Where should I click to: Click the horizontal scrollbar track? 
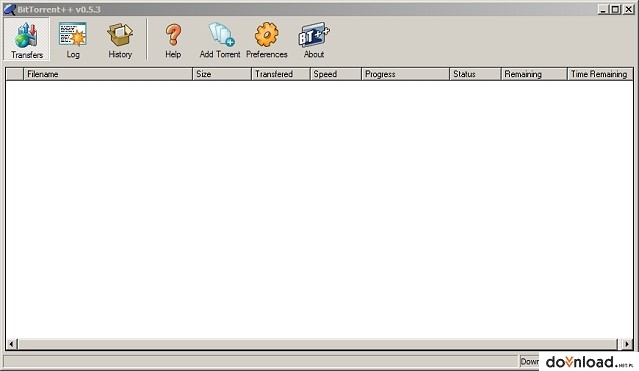[318, 344]
